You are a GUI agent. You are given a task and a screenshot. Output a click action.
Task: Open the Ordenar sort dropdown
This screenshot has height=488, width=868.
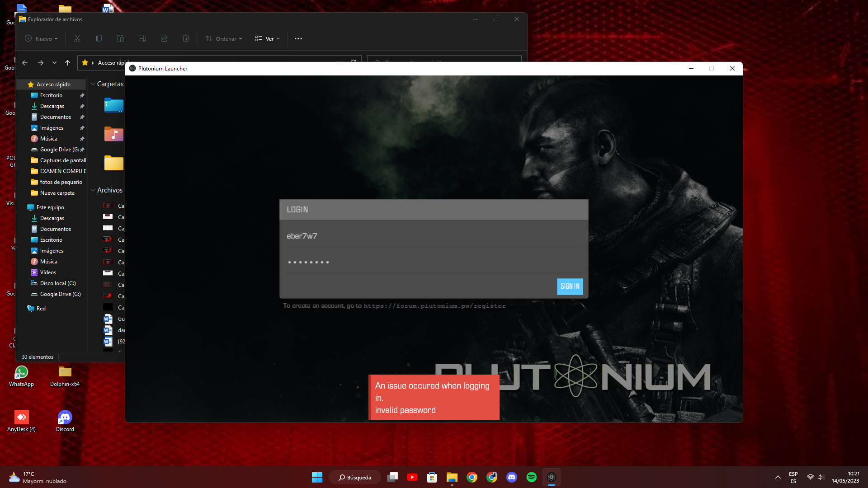point(224,38)
